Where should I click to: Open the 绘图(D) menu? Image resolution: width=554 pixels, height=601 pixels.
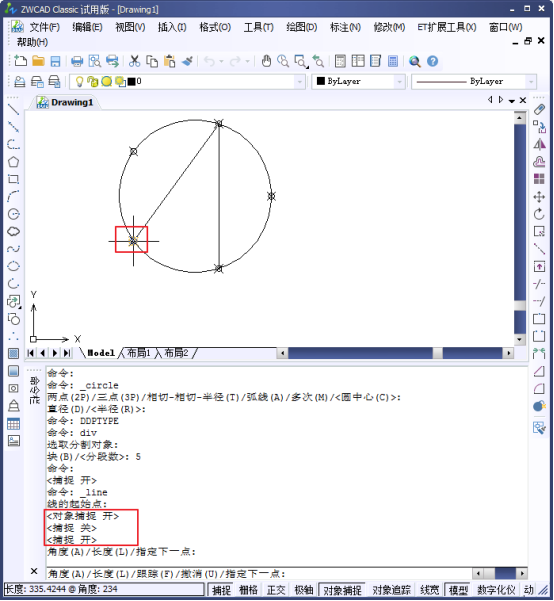tap(302, 27)
